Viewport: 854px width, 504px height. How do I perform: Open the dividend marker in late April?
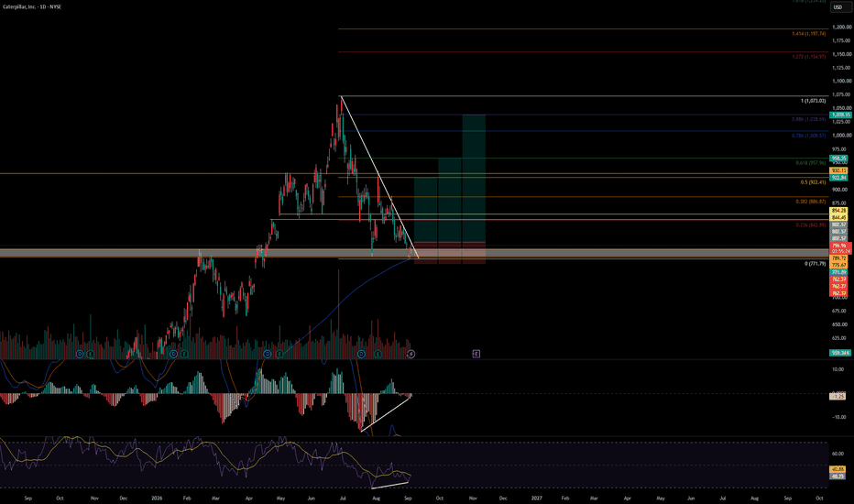pos(268,354)
